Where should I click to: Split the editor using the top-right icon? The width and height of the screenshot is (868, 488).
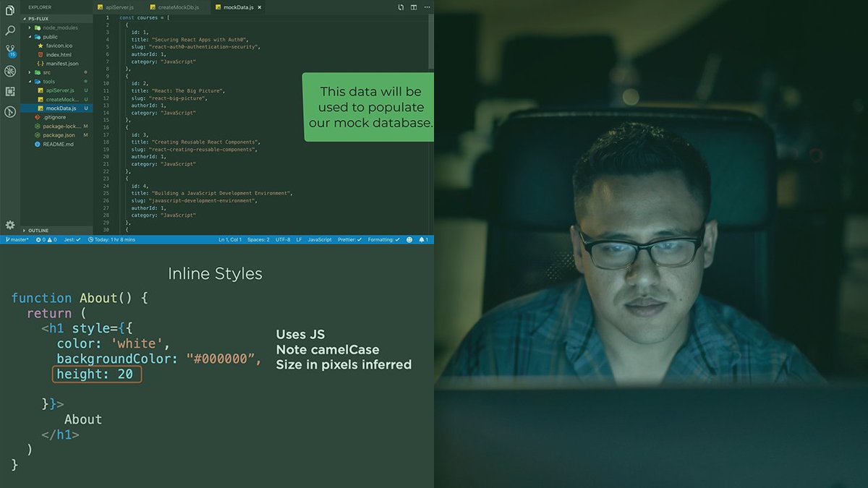pos(401,7)
